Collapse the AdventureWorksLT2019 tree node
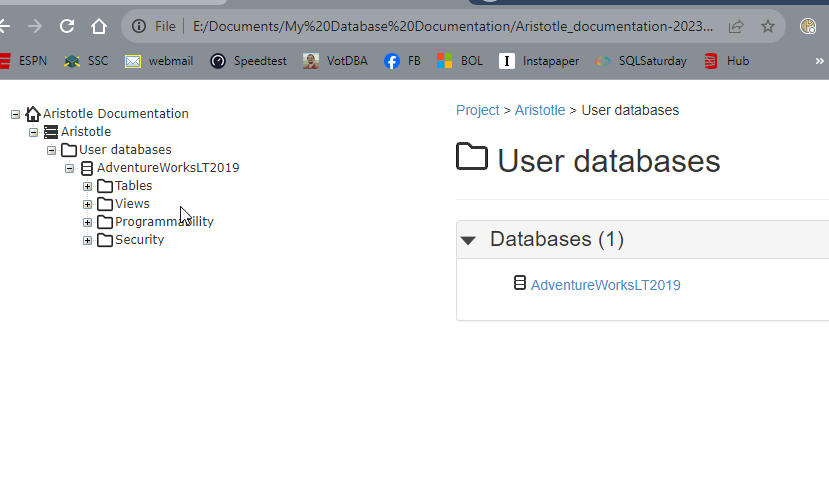829x479 pixels. [70, 168]
